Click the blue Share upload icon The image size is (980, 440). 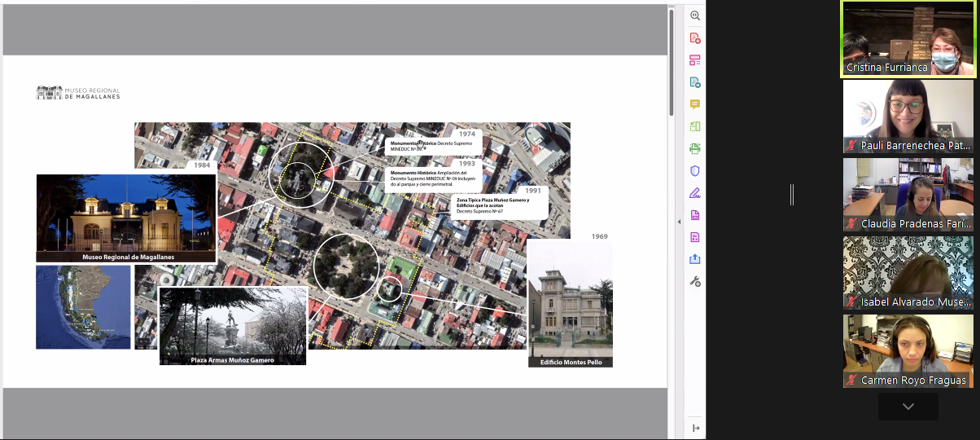tap(695, 259)
